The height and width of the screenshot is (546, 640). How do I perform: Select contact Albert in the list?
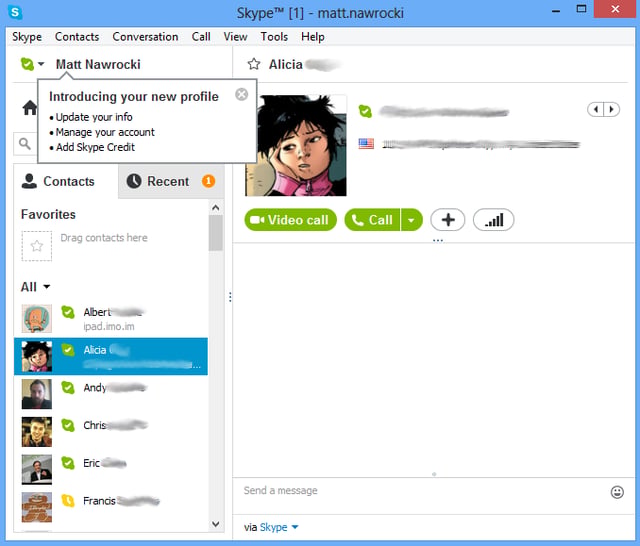[x=111, y=318]
